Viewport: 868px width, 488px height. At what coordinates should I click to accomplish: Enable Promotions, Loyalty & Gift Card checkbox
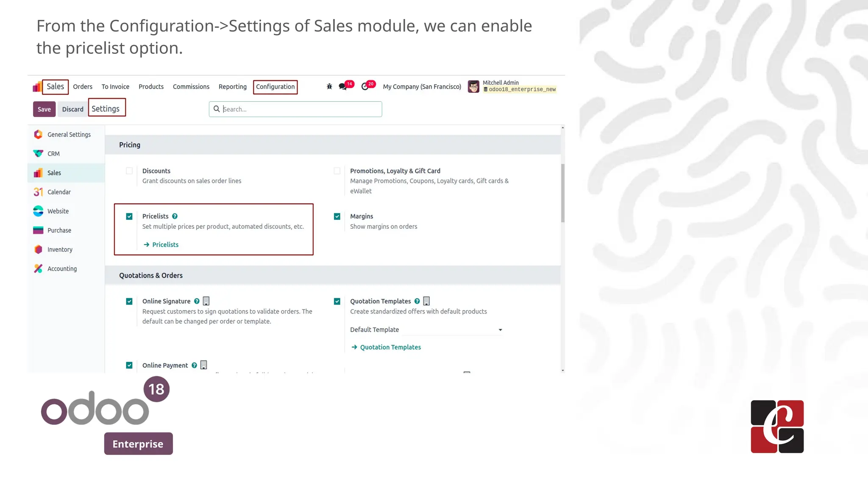click(337, 171)
